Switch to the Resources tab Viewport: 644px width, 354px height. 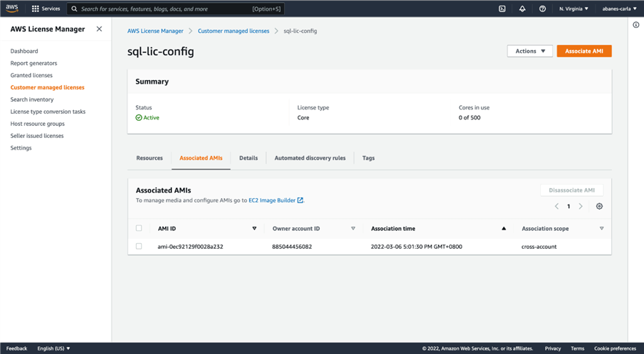coord(150,158)
